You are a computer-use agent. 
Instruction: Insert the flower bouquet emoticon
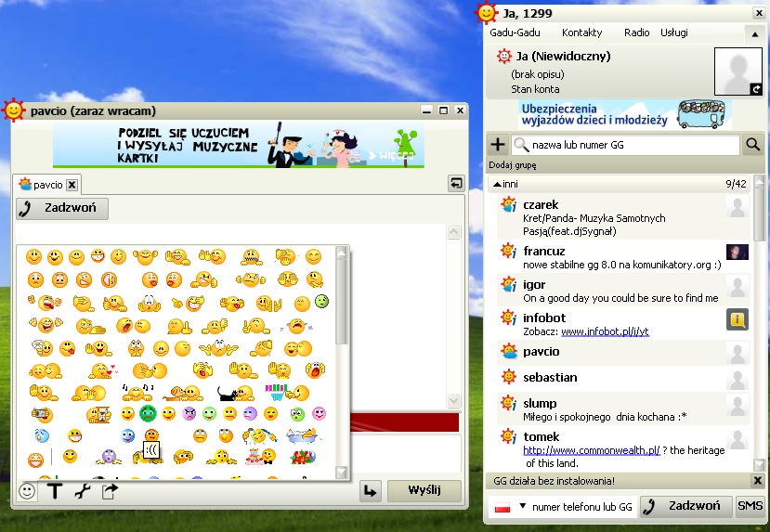(x=303, y=458)
